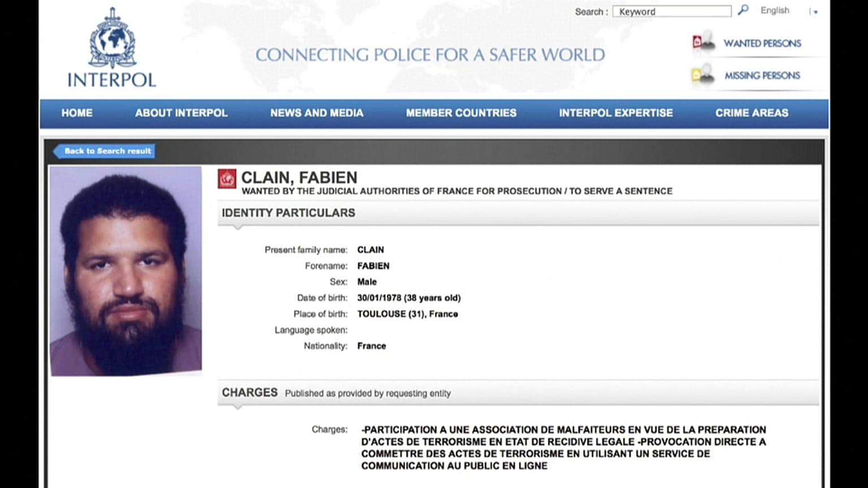868x488 pixels.
Task: Open the MEMBER COUNTRIES menu
Action: pos(461,113)
